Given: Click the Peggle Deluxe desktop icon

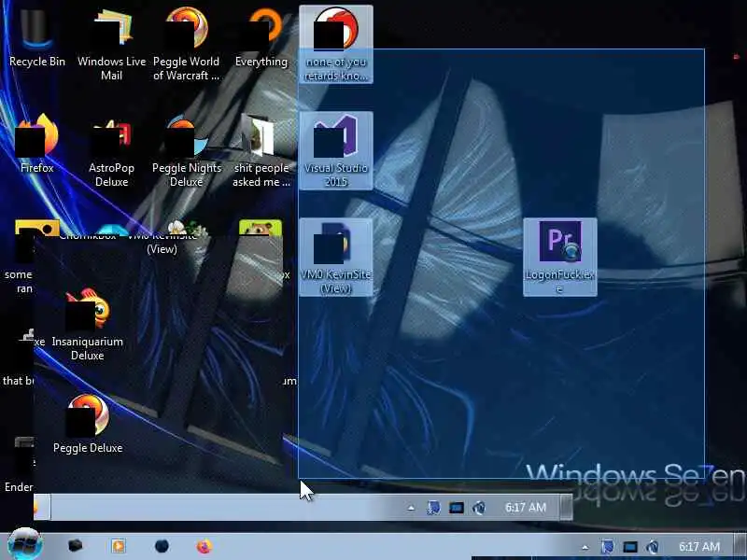Looking at the screenshot, I should pyautogui.click(x=88, y=424).
